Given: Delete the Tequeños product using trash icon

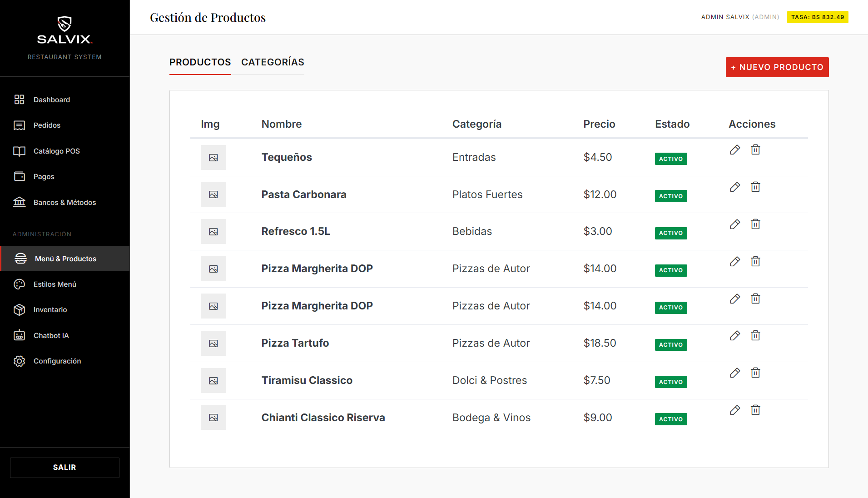Looking at the screenshot, I should pos(755,149).
